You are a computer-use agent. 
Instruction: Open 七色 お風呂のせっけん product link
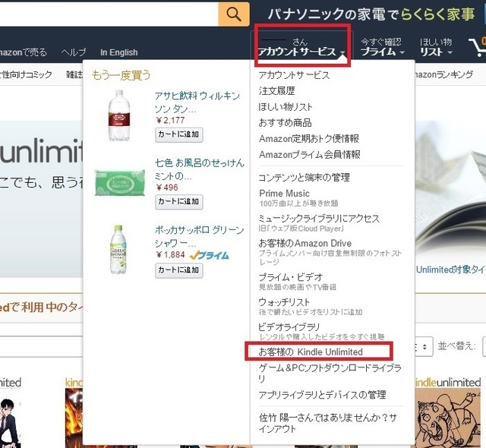click(x=200, y=169)
